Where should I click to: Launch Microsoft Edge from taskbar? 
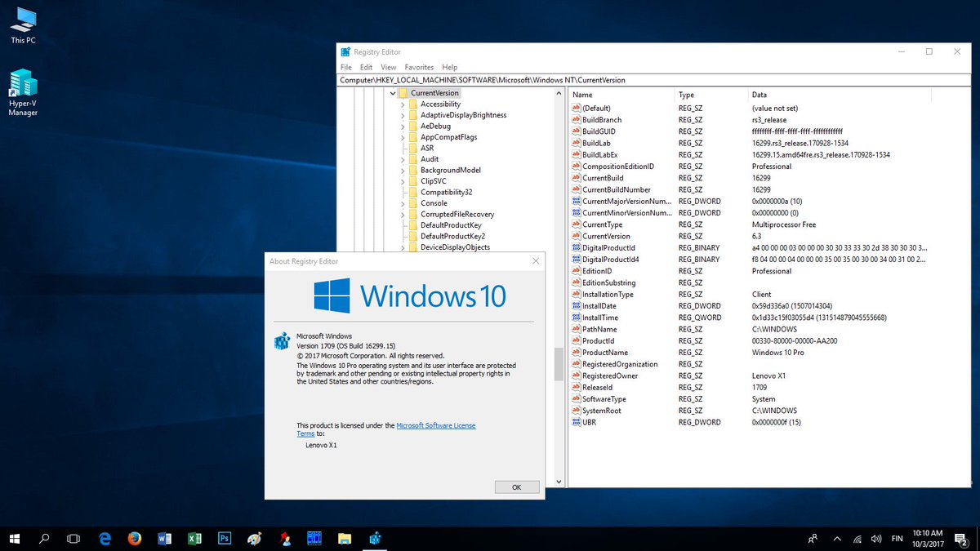(x=105, y=539)
